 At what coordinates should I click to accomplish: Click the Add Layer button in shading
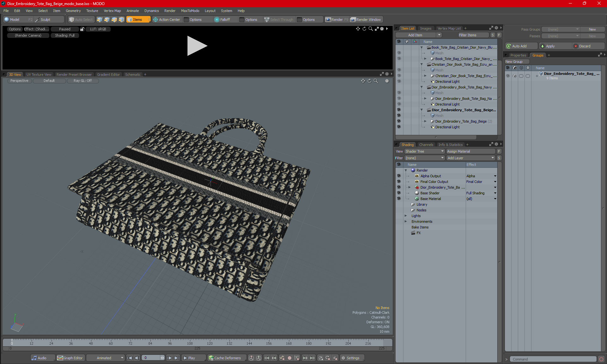pos(470,157)
